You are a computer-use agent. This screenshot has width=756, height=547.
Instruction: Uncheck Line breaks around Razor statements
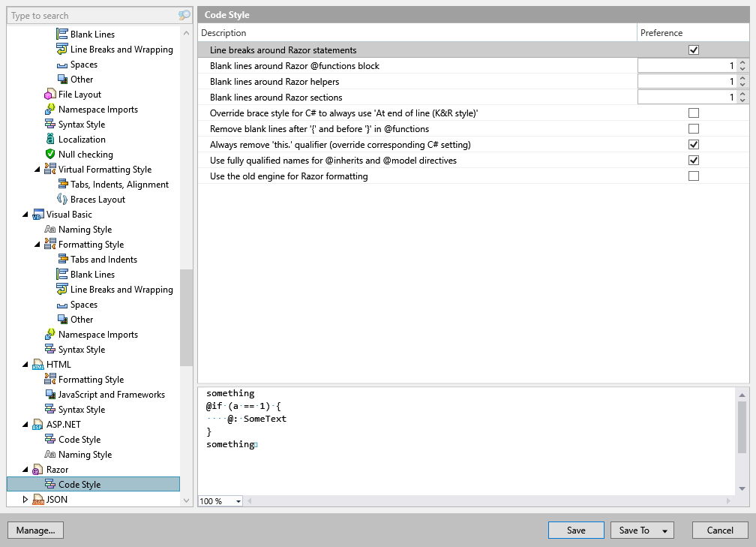[693, 50]
